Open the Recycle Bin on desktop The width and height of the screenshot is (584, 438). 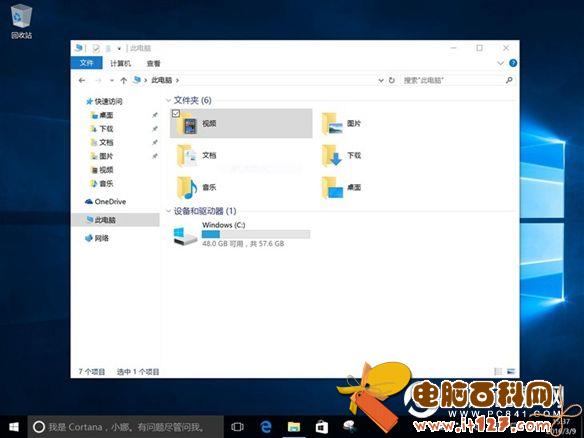click(x=22, y=21)
